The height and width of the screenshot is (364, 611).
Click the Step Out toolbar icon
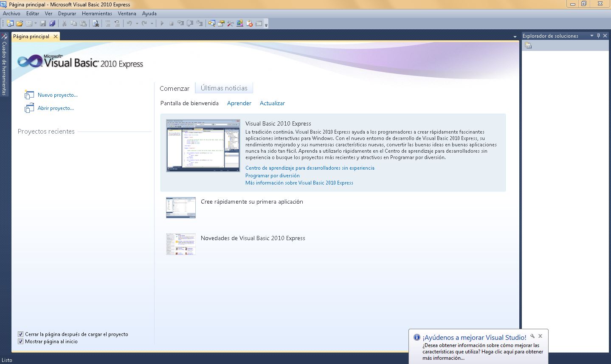199,24
